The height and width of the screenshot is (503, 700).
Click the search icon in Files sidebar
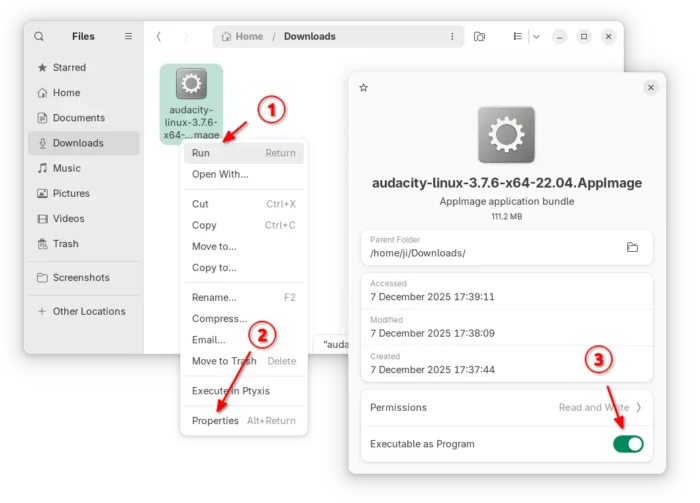[x=39, y=36]
